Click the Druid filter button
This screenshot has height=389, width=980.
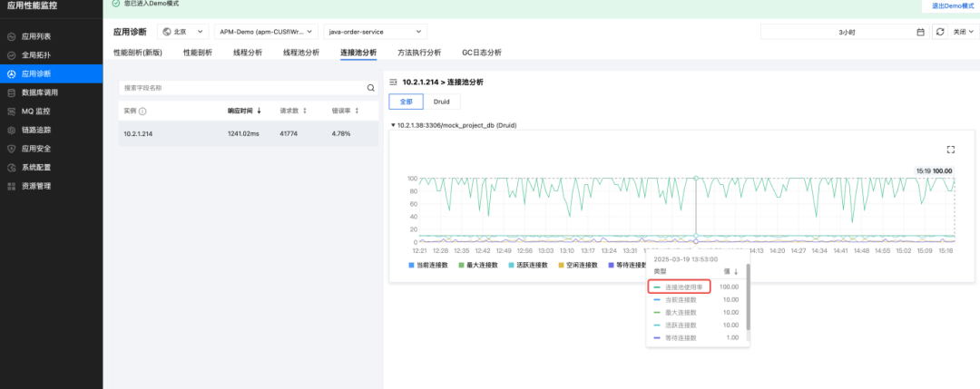pyautogui.click(x=442, y=102)
